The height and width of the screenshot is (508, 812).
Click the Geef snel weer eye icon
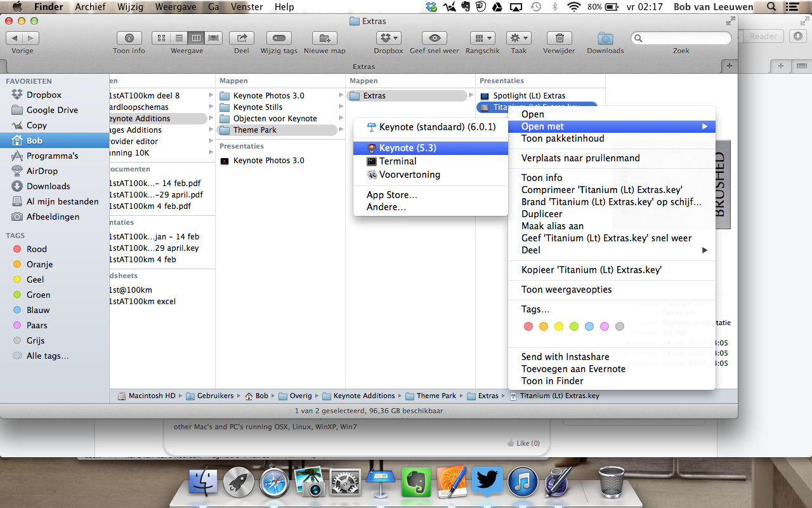pyautogui.click(x=435, y=38)
